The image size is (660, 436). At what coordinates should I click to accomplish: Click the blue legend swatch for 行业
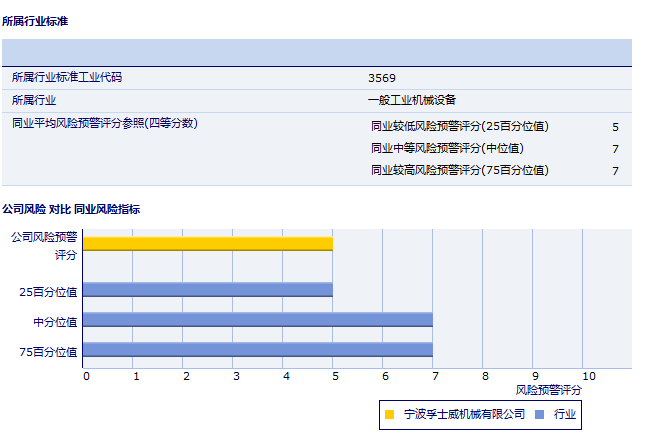(x=540, y=414)
